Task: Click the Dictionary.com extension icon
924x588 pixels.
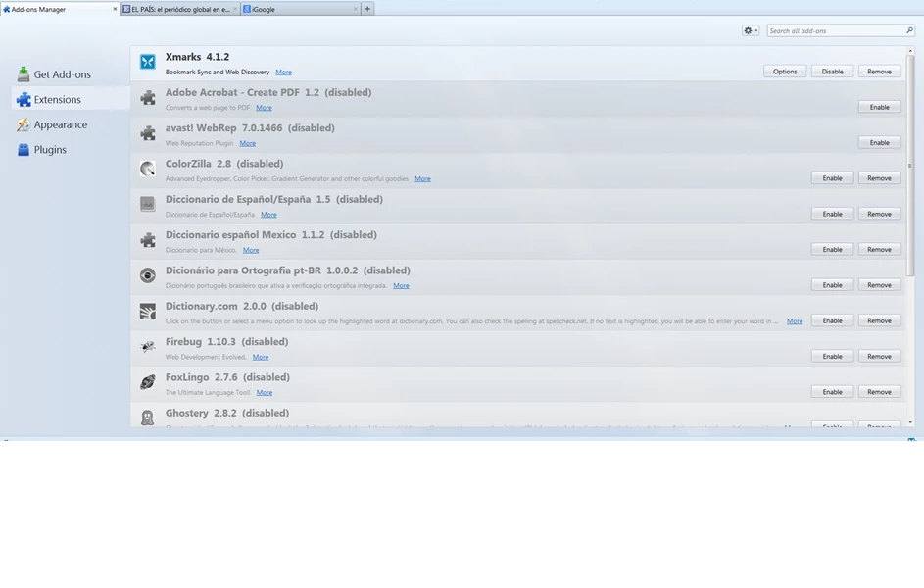Action: click(147, 311)
